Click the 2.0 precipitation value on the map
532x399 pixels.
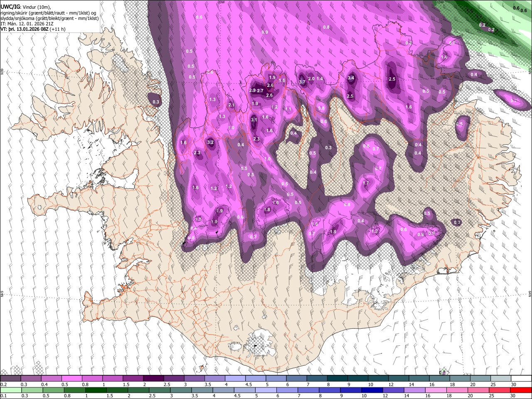click(311, 79)
